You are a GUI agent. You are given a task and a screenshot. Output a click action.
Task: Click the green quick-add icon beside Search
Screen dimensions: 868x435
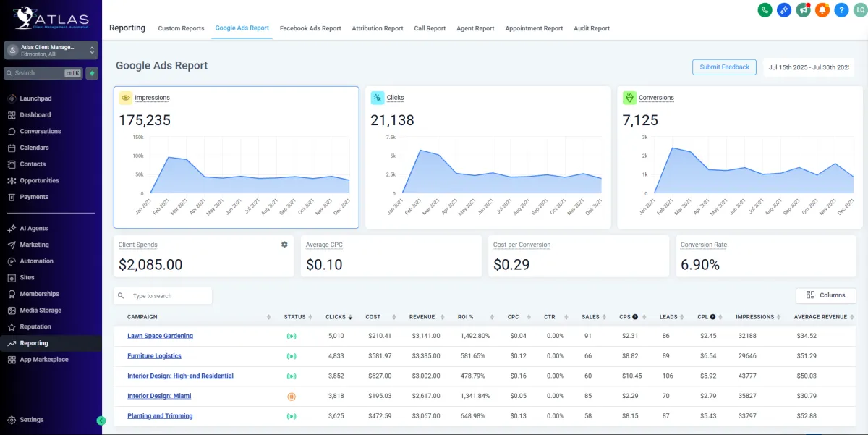[x=92, y=73]
